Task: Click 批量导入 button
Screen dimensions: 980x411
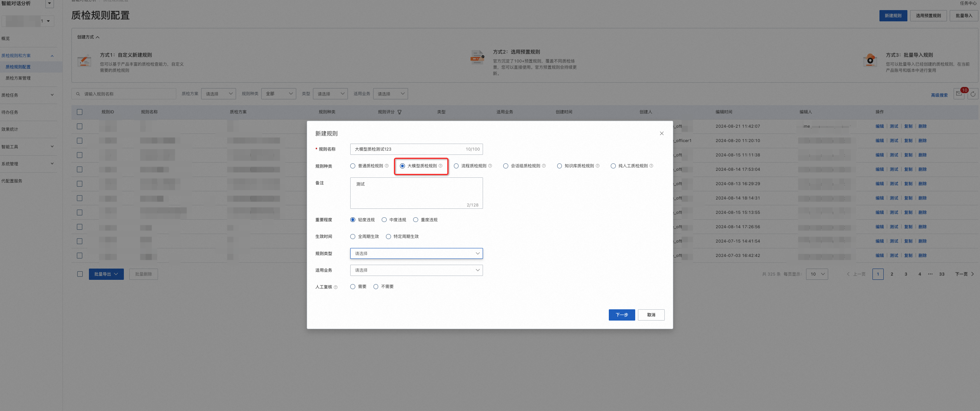Action: [x=964, y=16]
